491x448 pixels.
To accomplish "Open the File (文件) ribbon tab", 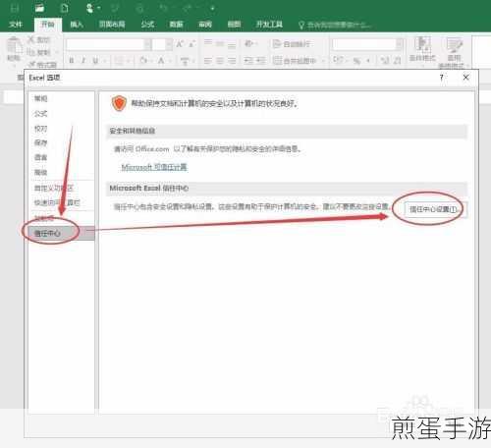I will click(x=16, y=25).
